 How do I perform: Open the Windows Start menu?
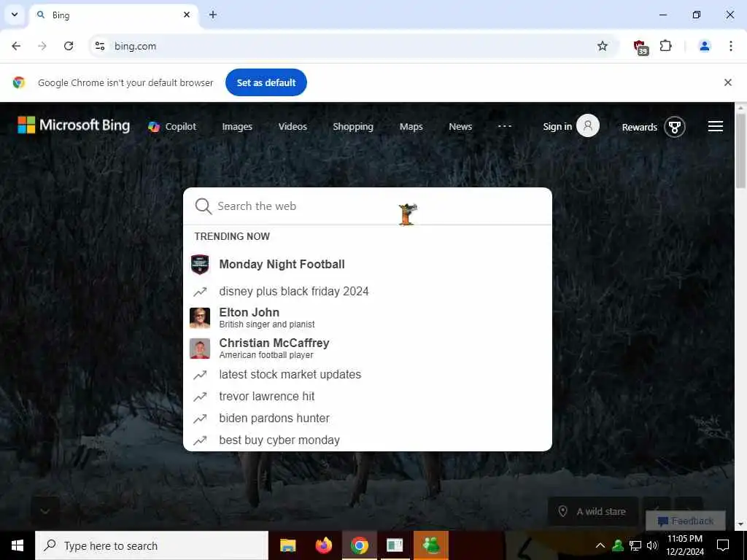click(x=18, y=545)
